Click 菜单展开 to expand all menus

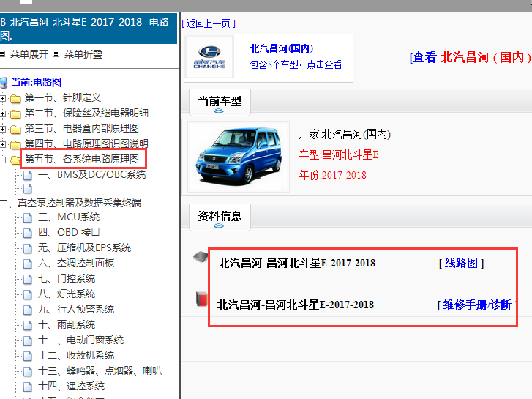[x=29, y=54]
